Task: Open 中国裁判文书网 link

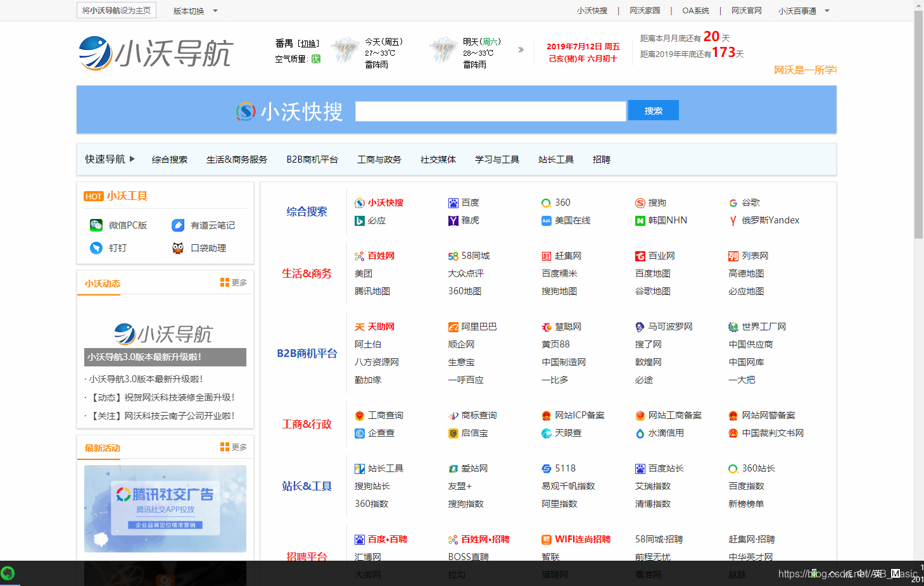Action: coord(773,433)
